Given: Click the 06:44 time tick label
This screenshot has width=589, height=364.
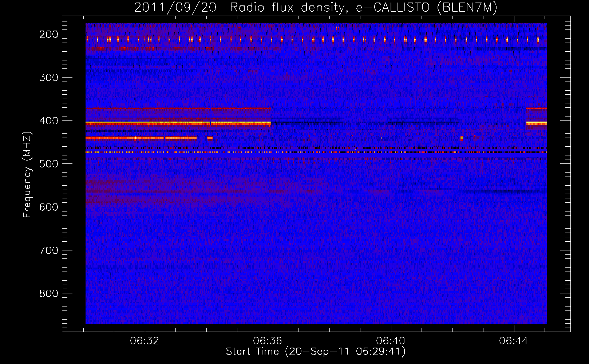Looking at the screenshot, I should pos(514,341).
